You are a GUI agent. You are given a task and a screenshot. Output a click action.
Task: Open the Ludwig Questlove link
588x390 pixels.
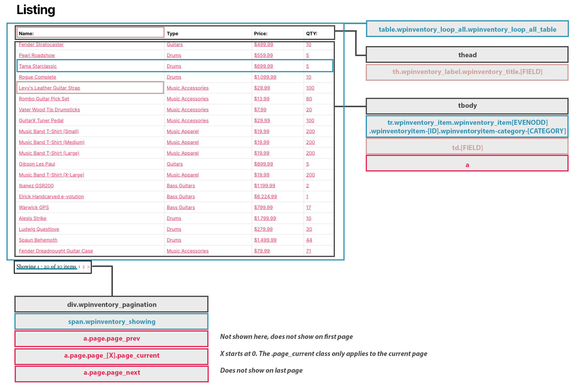tap(39, 229)
